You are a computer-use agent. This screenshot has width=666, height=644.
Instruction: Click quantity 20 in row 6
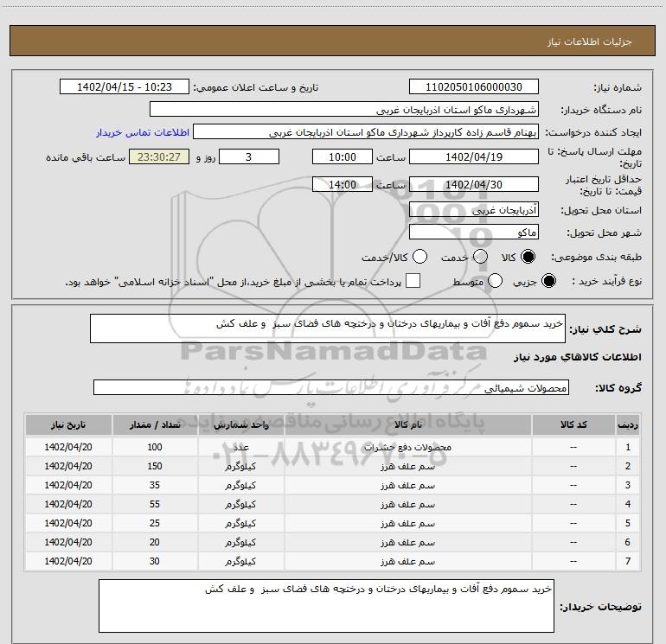[x=155, y=542]
